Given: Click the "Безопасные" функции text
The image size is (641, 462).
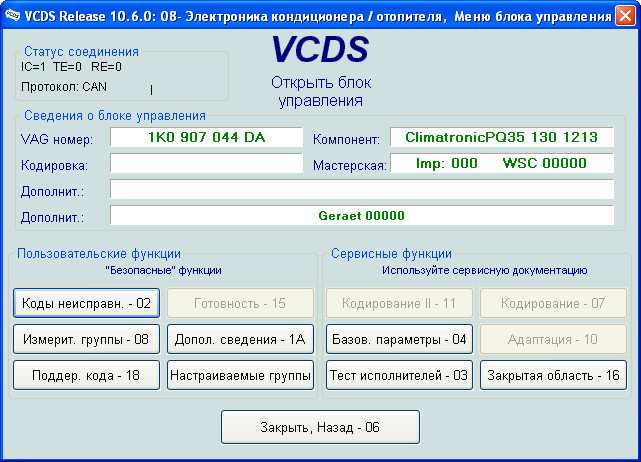Looking at the screenshot, I should pos(164,270).
